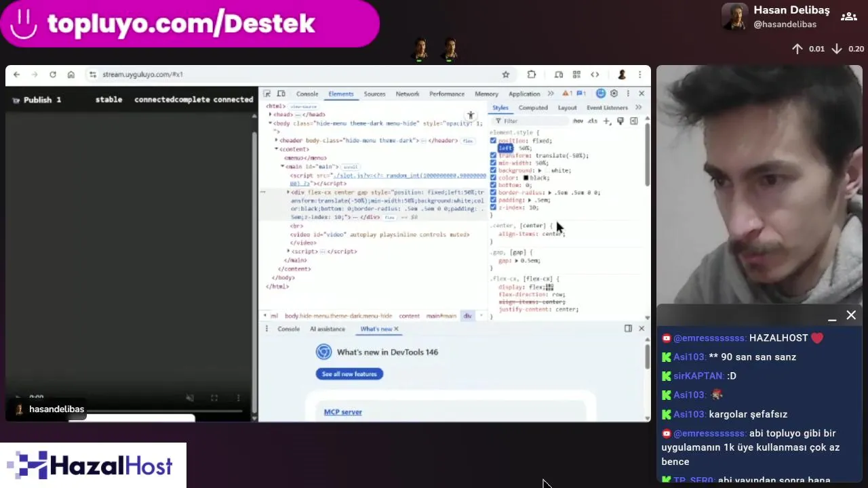
Task: Open the warnings count indicator
Action: tap(568, 94)
